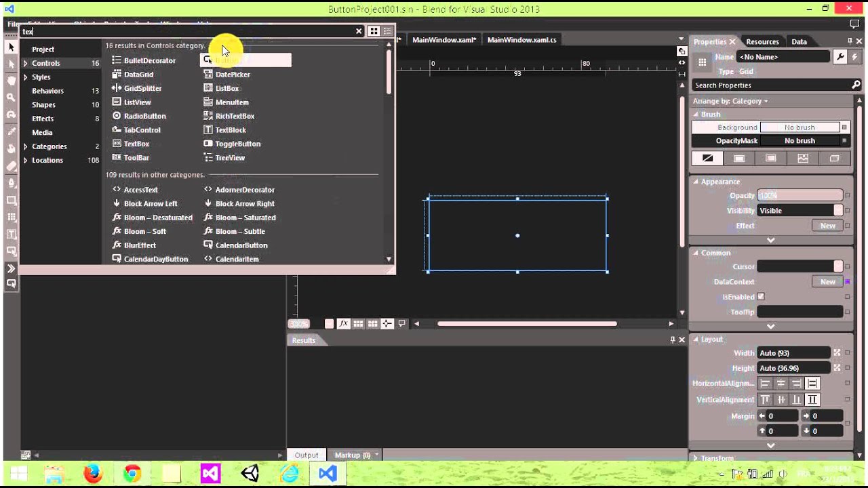Open the MainWindow.xaml* document tab
This screenshot has width=868, height=488.
tap(444, 40)
